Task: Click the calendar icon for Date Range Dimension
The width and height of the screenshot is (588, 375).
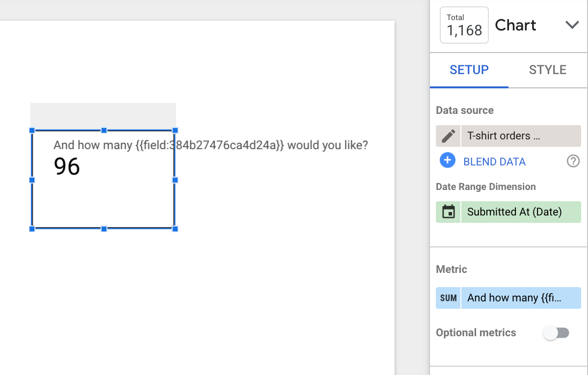Action: pos(449,212)
